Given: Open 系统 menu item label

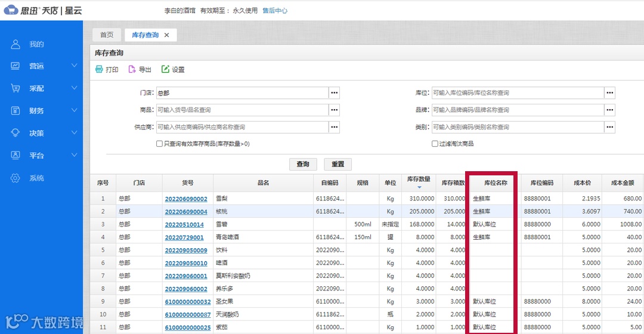Looking at the screenshot, I should (x=36, y=178).
